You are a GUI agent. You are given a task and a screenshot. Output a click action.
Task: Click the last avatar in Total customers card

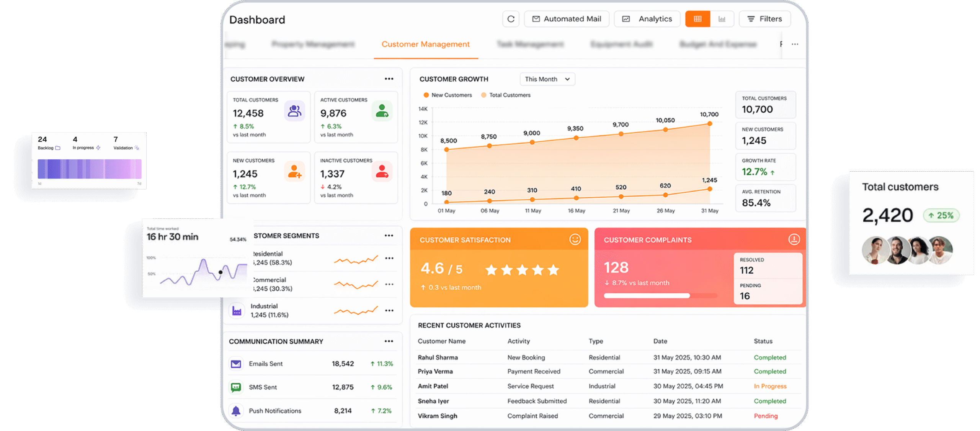pos(940,250)
